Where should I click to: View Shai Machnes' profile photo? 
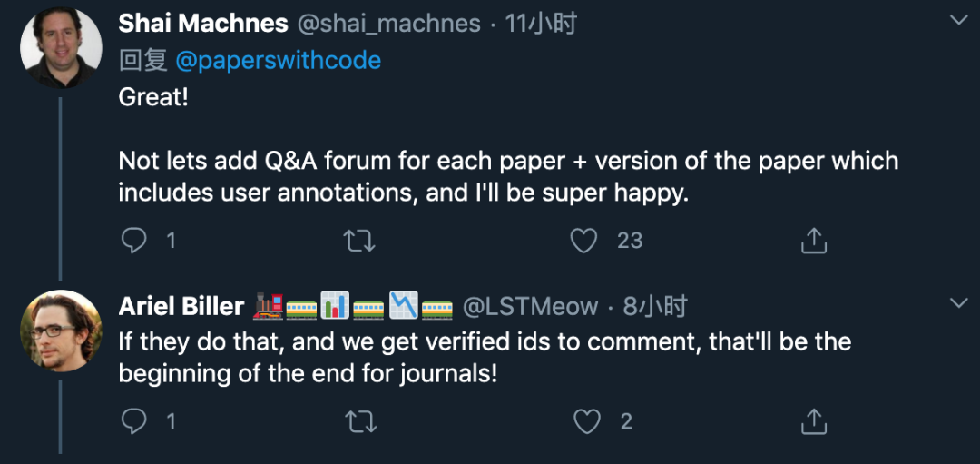(61, 47)
